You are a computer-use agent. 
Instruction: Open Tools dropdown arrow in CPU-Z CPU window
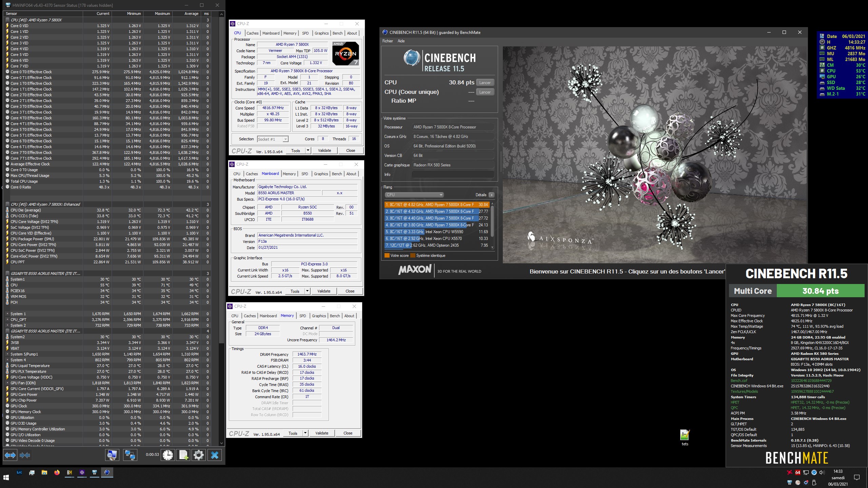(308, 150)
